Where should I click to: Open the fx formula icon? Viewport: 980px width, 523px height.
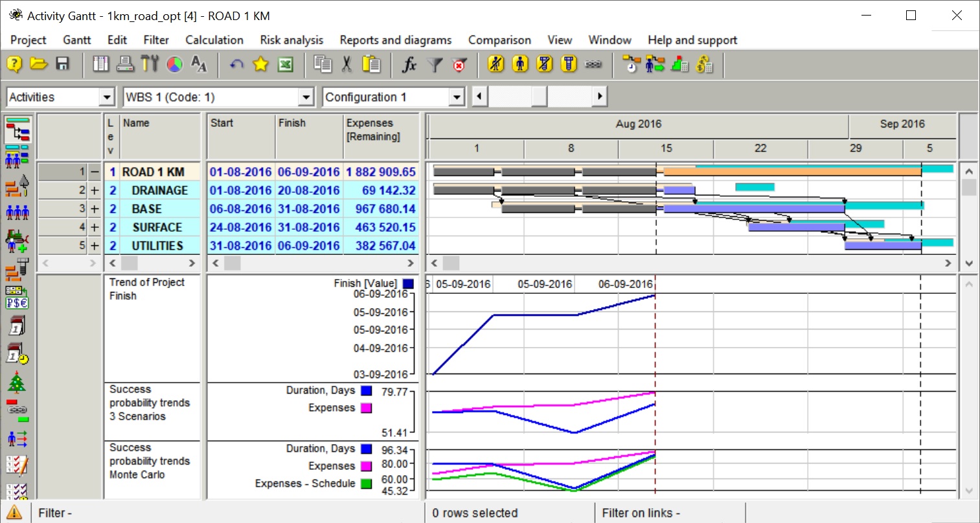409,64
